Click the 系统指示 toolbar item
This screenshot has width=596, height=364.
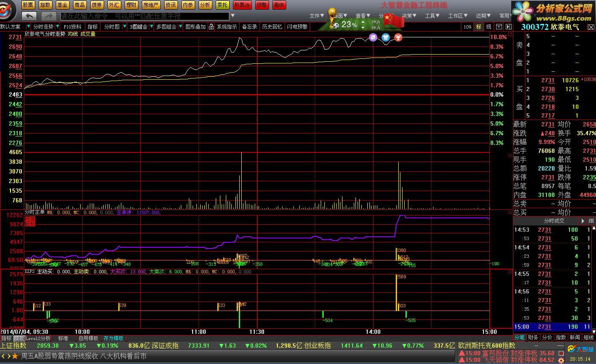tap(227, 26)
